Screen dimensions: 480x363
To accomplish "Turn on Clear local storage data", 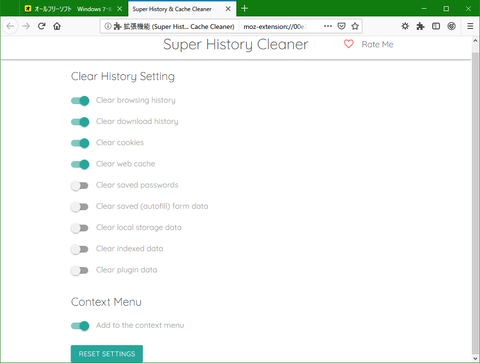I will [79, 228].
